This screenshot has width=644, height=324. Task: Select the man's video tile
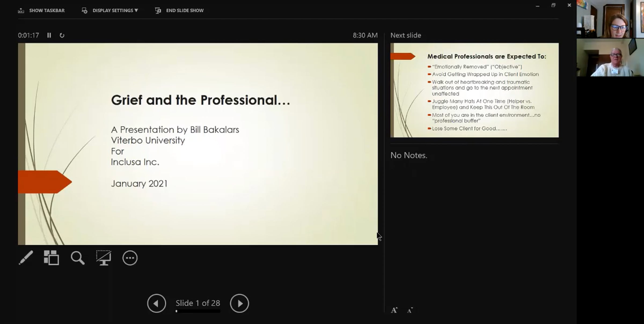[x=610, y=57]
